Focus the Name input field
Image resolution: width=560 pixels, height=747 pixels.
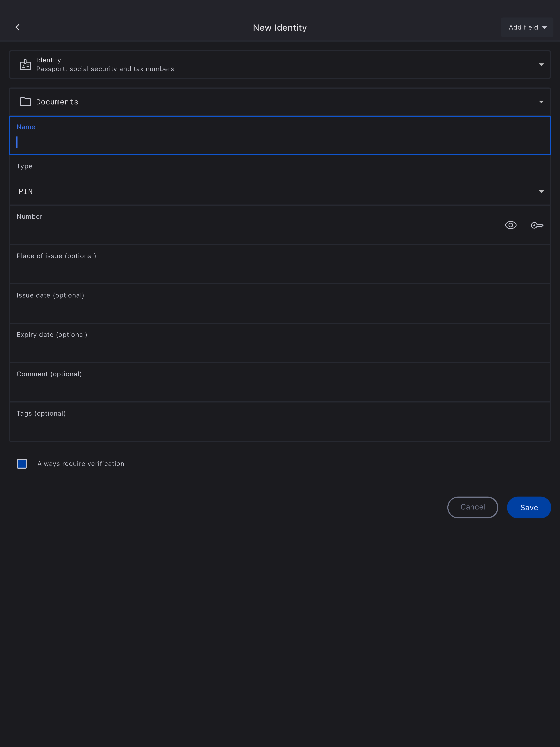[280, 142]
